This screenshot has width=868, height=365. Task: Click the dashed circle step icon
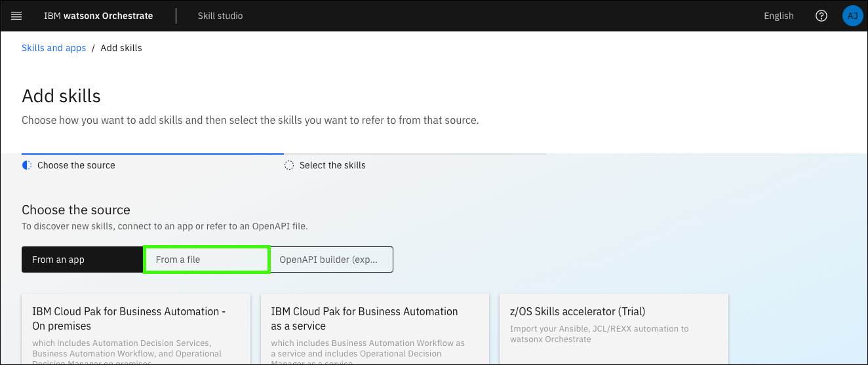pos(289,165)
